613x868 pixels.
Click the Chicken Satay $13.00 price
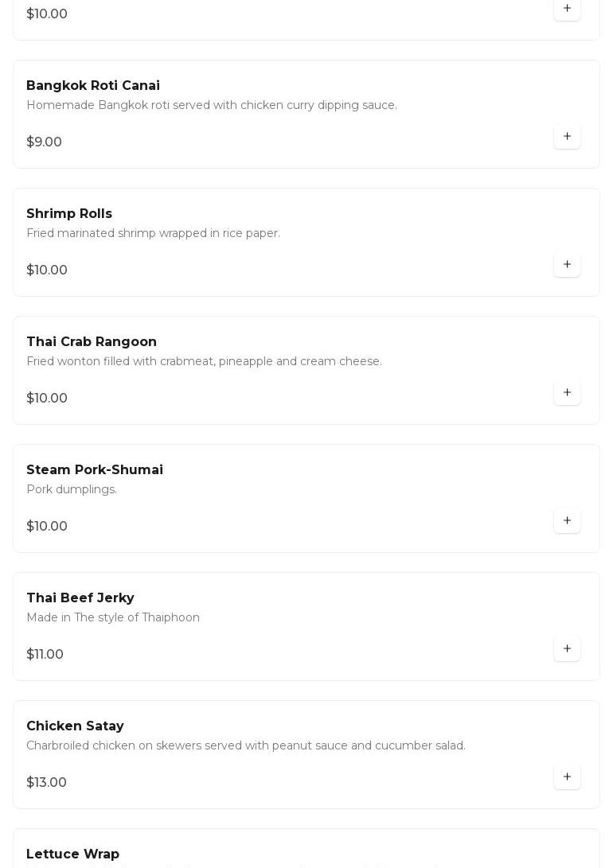pyautogui.click(x=46, y=782)
